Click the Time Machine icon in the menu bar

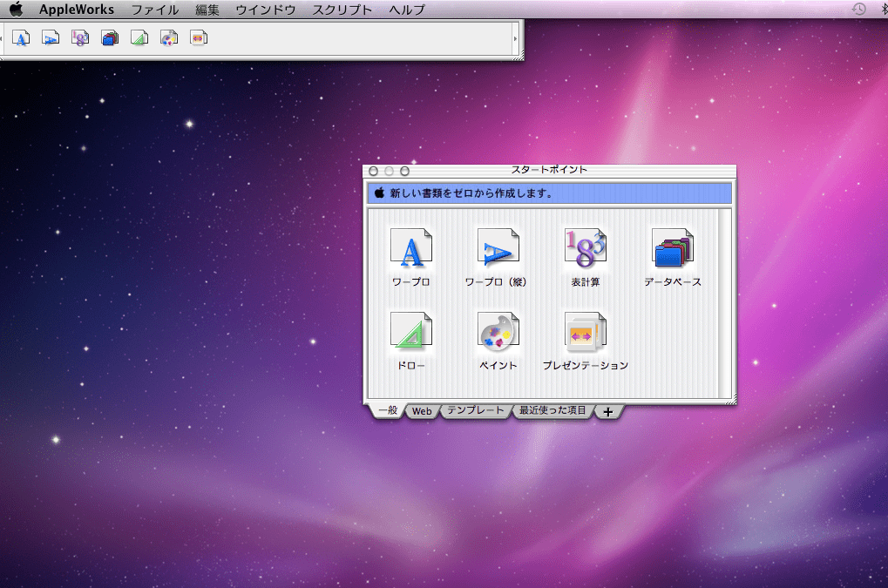[859, 9]
